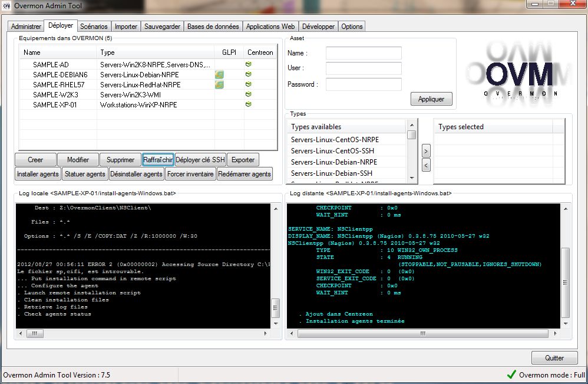Viewport: 588px width, 384px height.
Task: Click Centreon status icon for SAMPLE-AD
Action: pyautogui.click(x=248, y=64)
